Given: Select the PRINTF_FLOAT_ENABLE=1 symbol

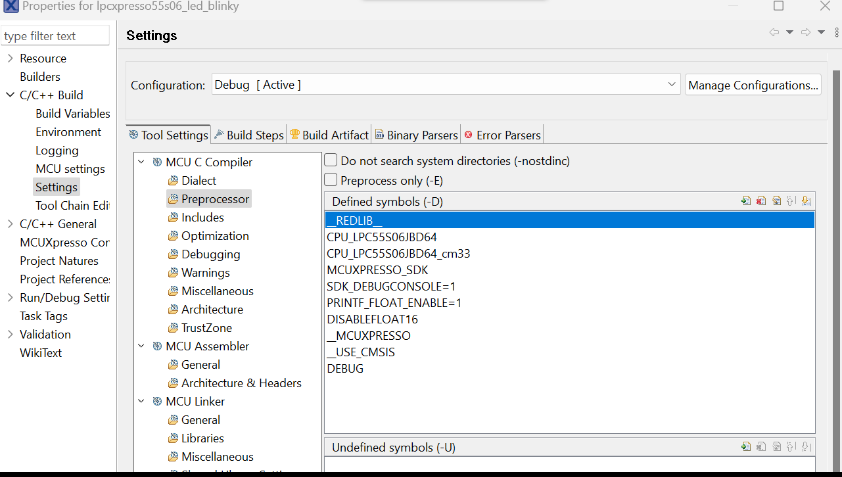Looking at the screenshot, I should pos(394,303).
